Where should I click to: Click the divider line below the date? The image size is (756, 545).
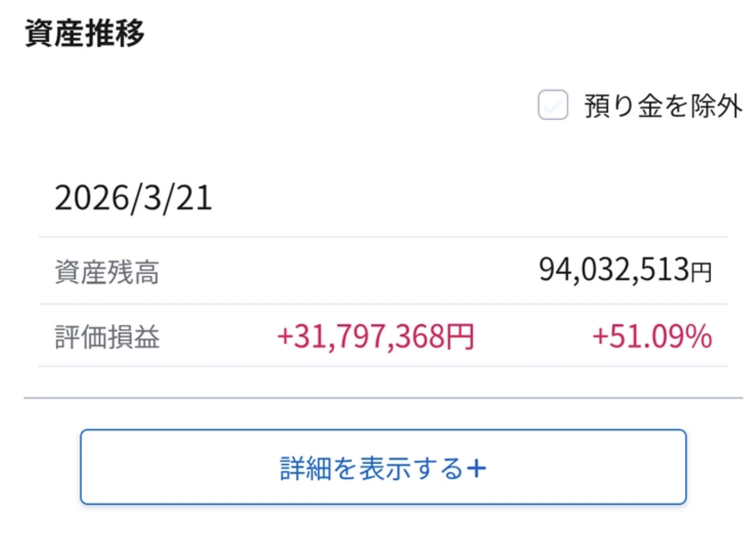point(382,237)
